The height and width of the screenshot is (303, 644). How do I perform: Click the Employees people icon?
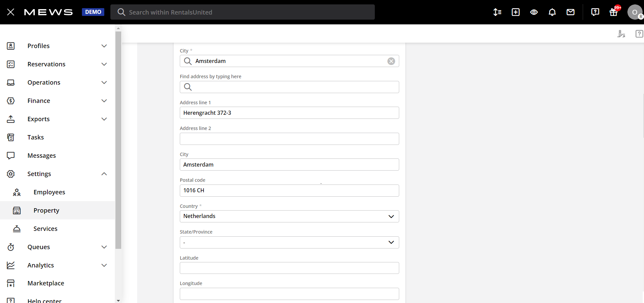[x=17, y=192]
